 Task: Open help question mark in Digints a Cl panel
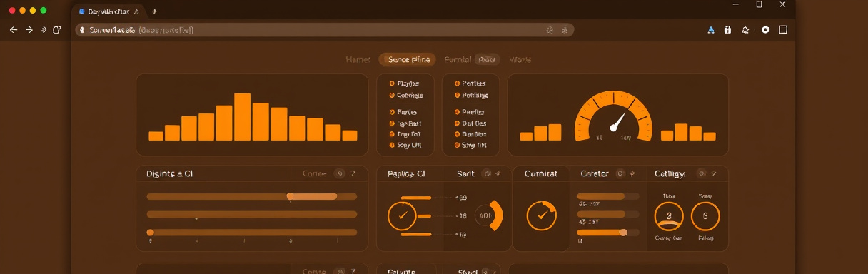[353, 173]
